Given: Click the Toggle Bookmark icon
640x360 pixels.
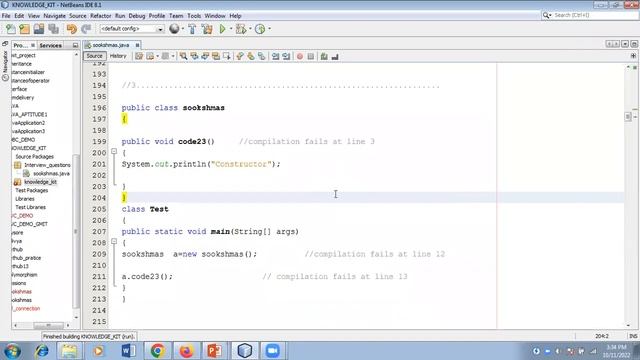Looking at the screenshot, I should 262,56.
